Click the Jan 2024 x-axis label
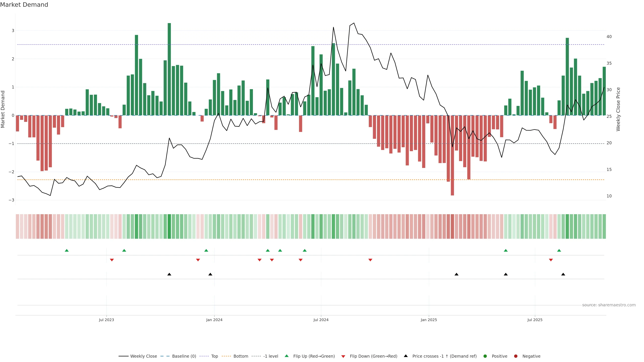This screenshot has width=644, height=362. (x=214, y=320)
